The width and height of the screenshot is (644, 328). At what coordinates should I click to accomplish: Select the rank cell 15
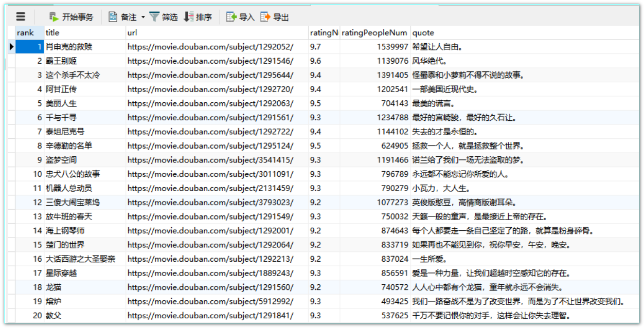29,245
